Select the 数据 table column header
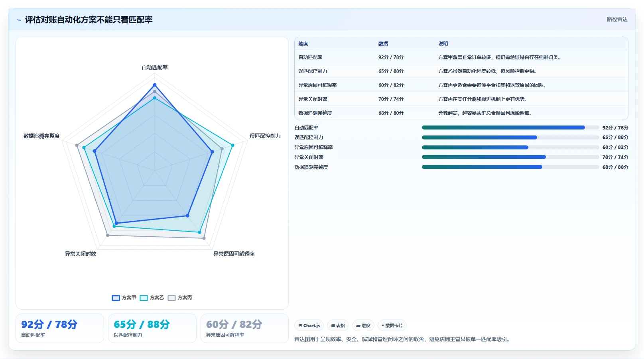 pyautogui.click(x=383, y=44)
